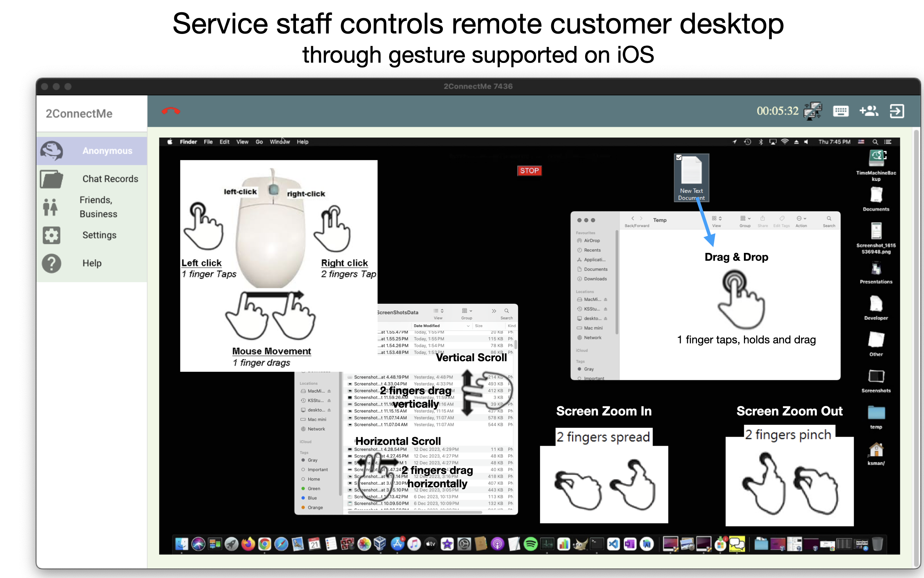Open the Finder menu in remote menu bar
Screen dimensions: 924x578
coord(188,142)
